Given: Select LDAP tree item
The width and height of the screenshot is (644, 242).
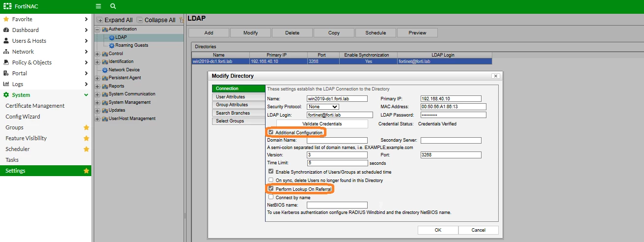Looking at the screenshot, I should [121, 37].
